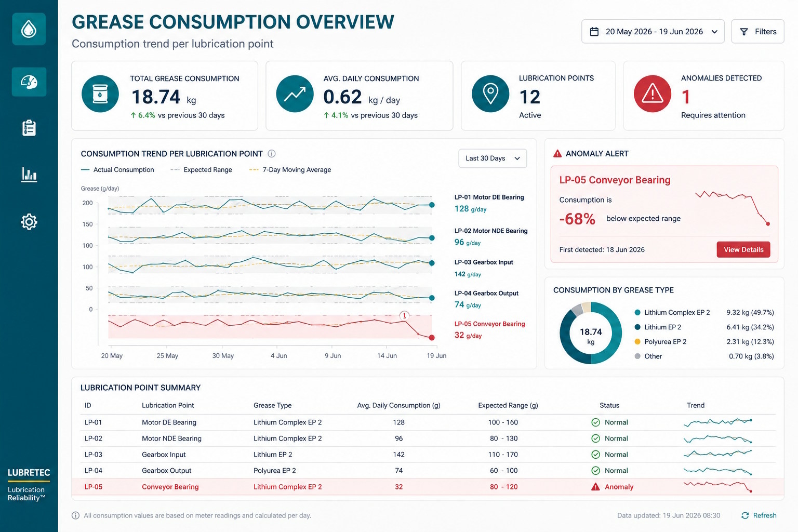This screenshot has width=798, height=532.
Task: Click the location pin icon in lubrication points card
Action: 490,94
